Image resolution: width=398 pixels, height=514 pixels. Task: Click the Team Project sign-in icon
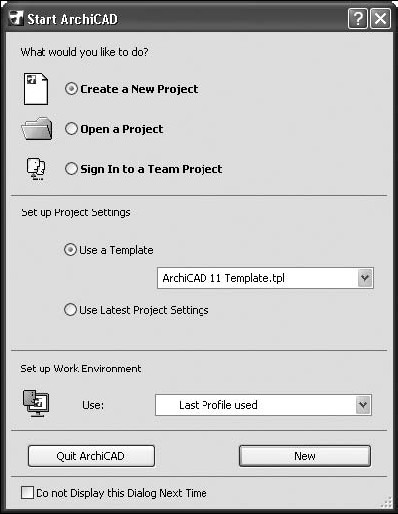36,169
